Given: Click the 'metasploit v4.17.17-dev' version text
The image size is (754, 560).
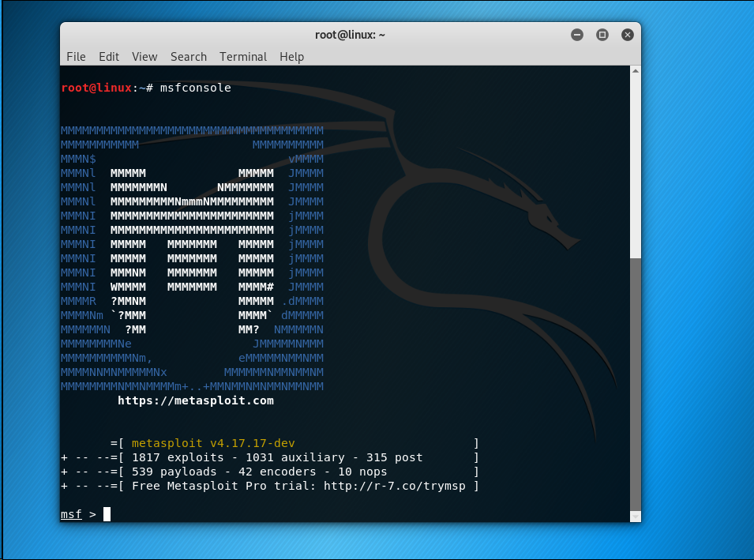Looking at the screenshot, I should pyautogui.click(x=213, y=443).
